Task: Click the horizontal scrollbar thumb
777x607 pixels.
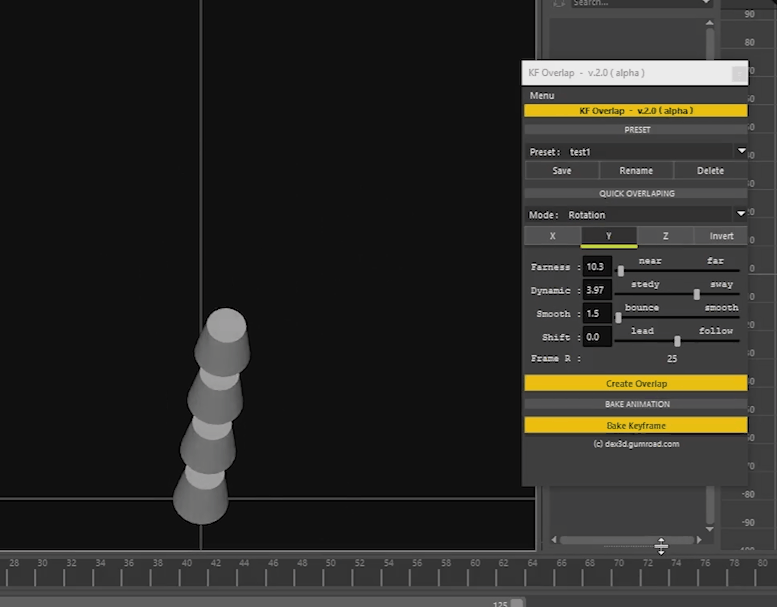Action: (626, 540)
